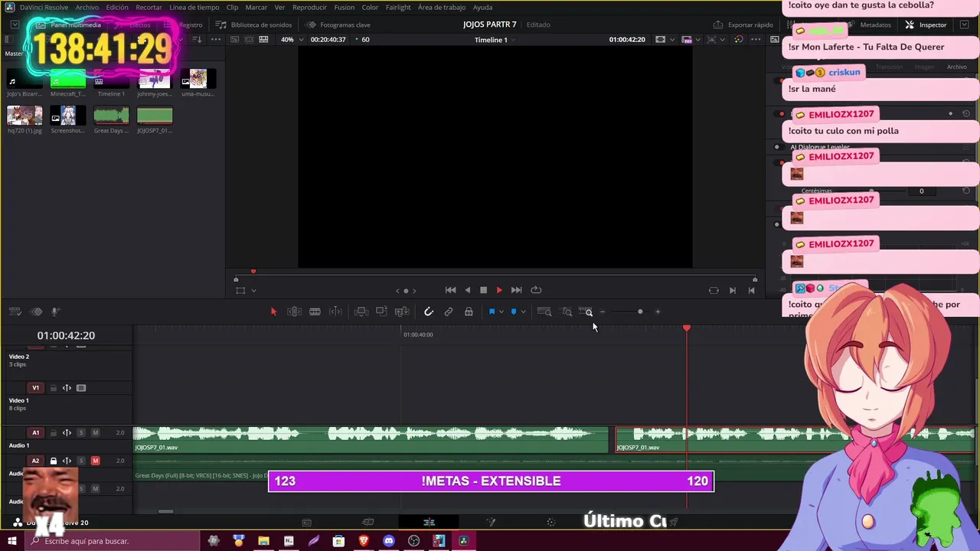Stop playback in viewer
980x551 pixels.
point(483,290)
